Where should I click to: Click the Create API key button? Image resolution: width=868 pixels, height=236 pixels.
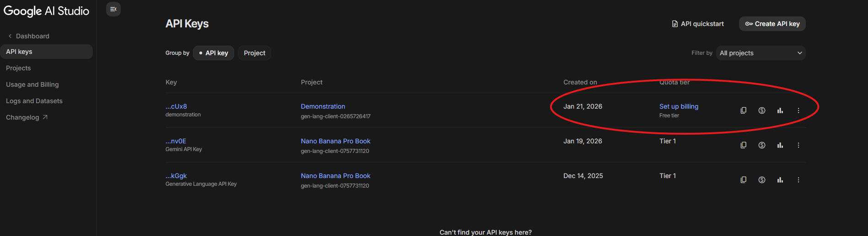coord(772,24)
